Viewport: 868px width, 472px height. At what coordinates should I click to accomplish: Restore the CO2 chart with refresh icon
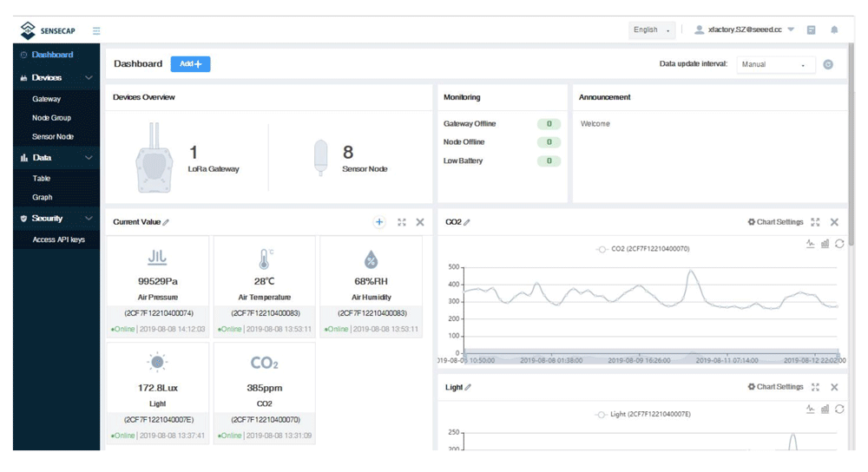[839, 244]
